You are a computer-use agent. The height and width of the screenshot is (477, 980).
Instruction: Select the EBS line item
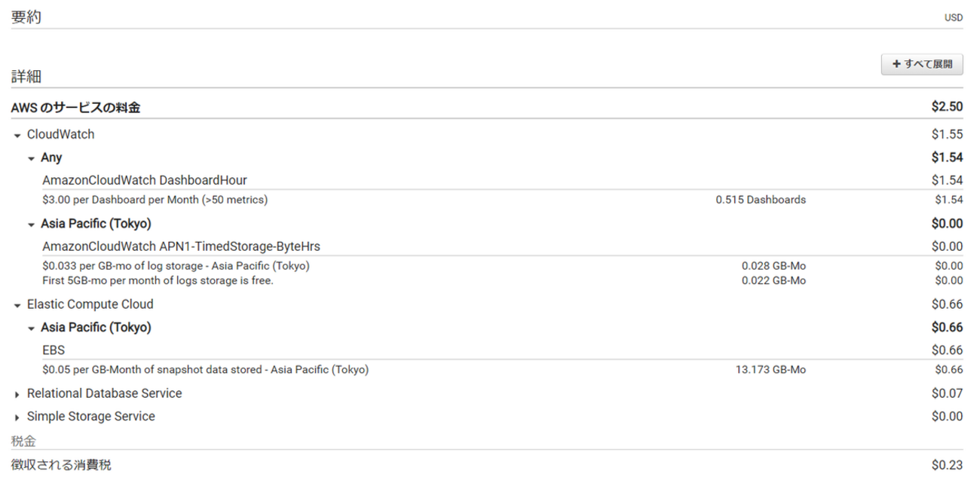pyautogui.click(x=54, y=350)
